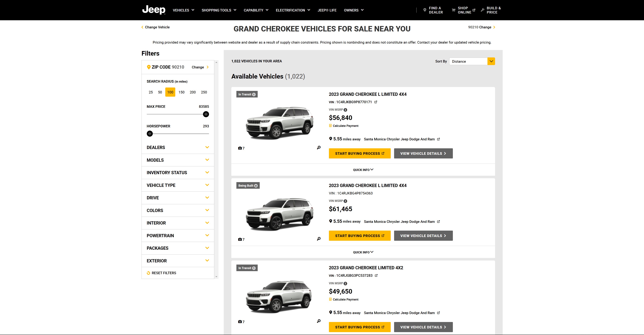Click the reset icon beside Reset Filters
Image resolution: width=644 pixels, height=335 pixels.
[148, 273]
